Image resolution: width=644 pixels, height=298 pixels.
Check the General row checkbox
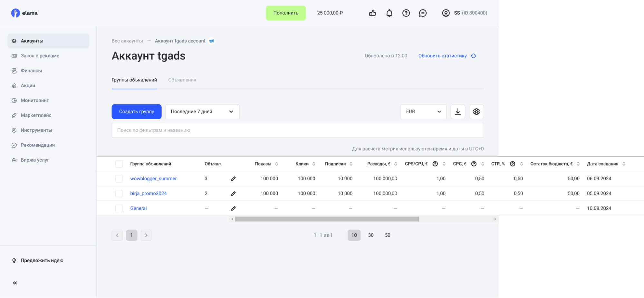[119, 208]
